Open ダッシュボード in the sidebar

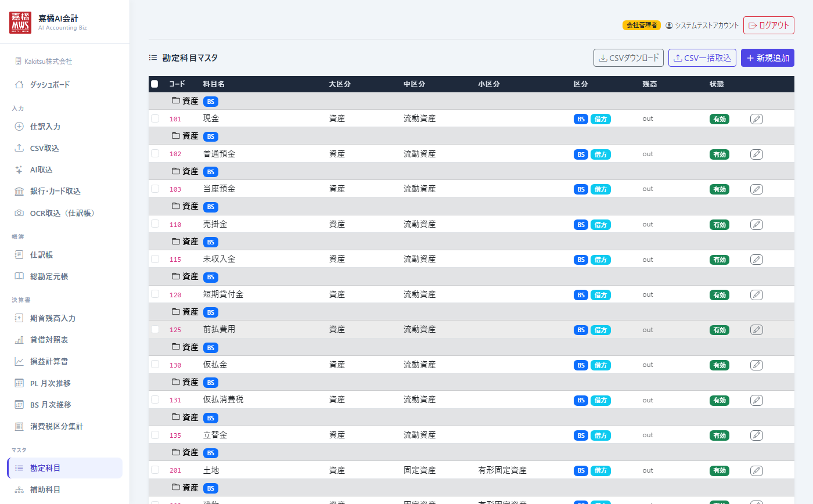click(64, 85)
